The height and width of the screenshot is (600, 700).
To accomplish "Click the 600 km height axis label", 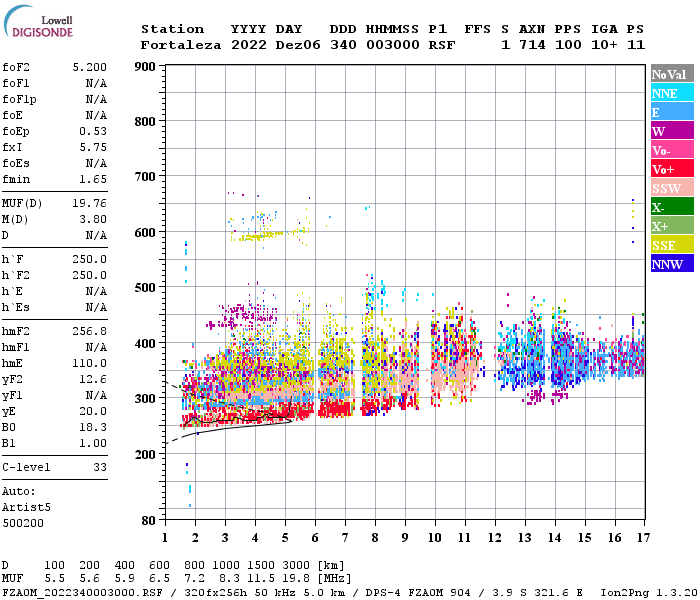I will coord(145,233).
